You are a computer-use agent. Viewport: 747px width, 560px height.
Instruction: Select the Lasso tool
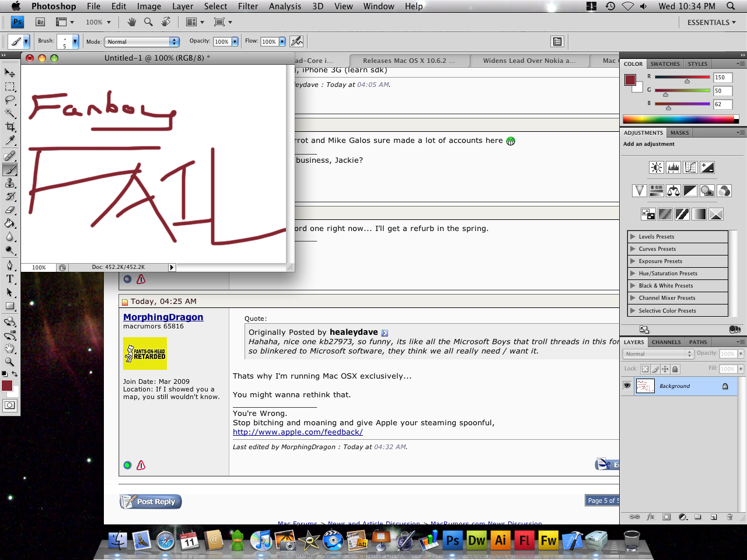coord(10,100)
